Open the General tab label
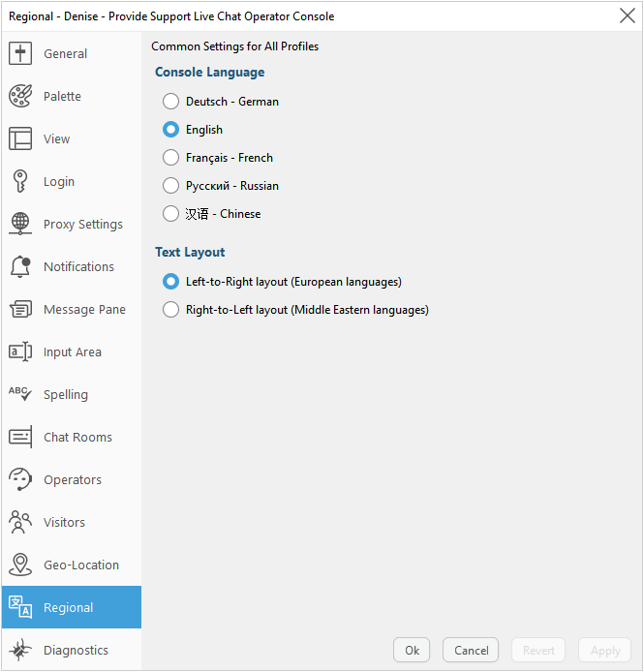 (65, 53)
